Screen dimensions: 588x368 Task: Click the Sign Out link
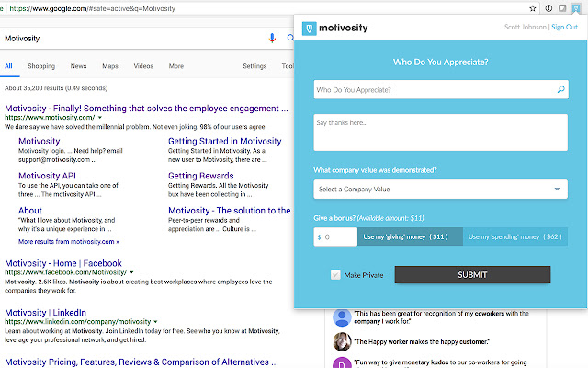[564, 27]
